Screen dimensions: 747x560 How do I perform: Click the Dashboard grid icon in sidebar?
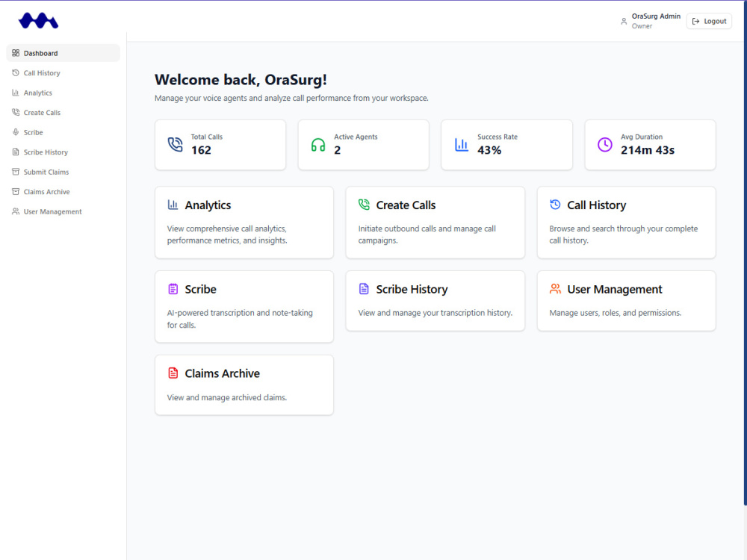tap(16, 53)
